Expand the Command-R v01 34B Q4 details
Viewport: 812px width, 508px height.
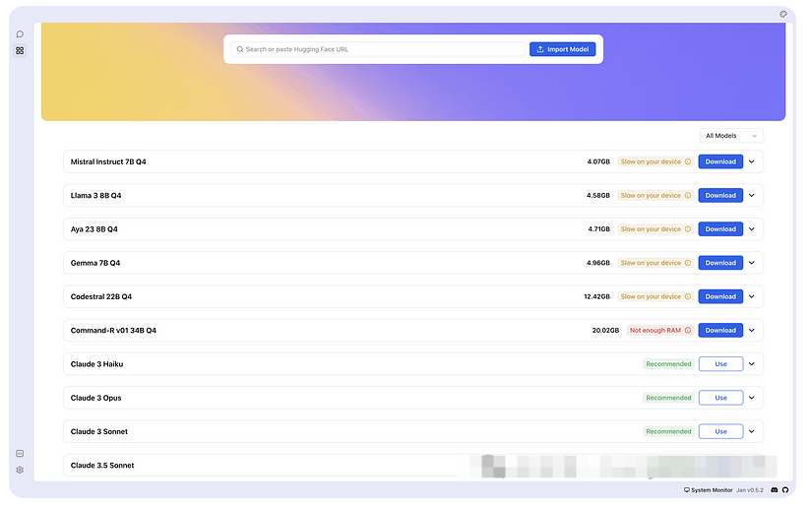click(x=752, y=330)
